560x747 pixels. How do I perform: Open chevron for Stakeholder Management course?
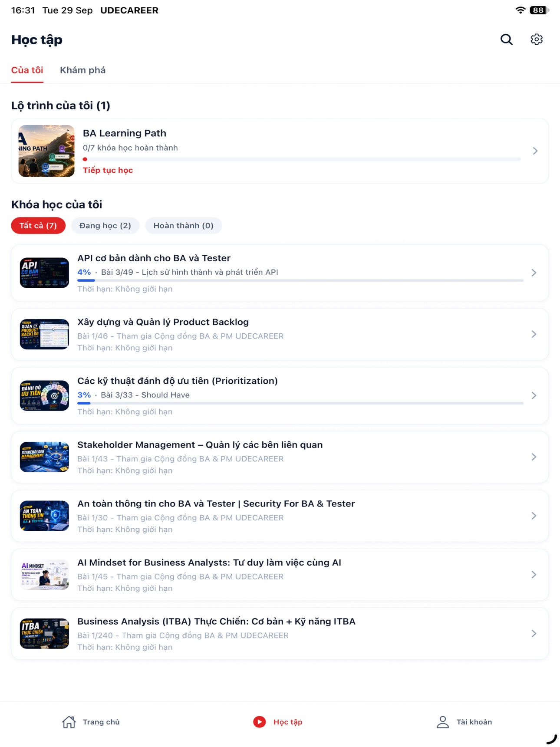tap(534, 457)
